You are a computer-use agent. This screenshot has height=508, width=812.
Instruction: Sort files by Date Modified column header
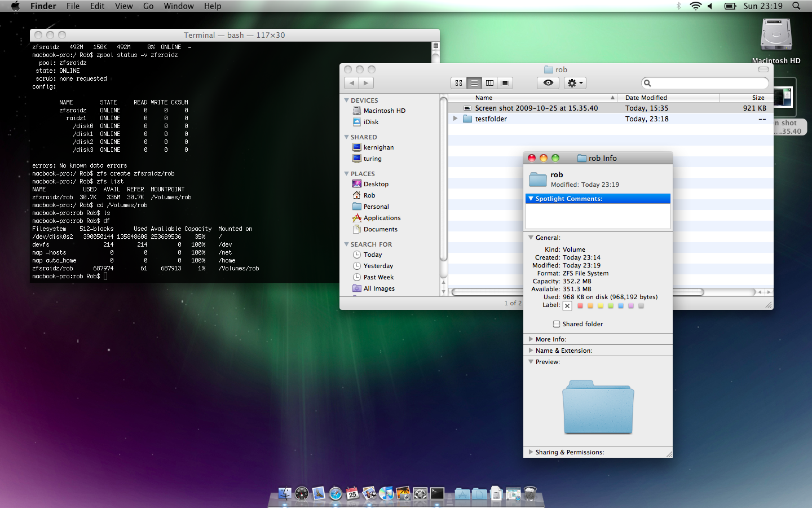(x=668, y=98)
